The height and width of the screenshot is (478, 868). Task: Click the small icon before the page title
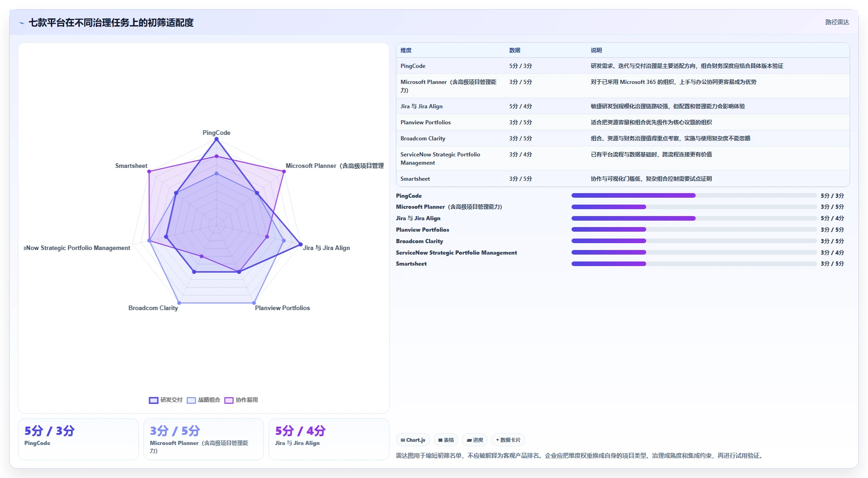pos(22,23)
